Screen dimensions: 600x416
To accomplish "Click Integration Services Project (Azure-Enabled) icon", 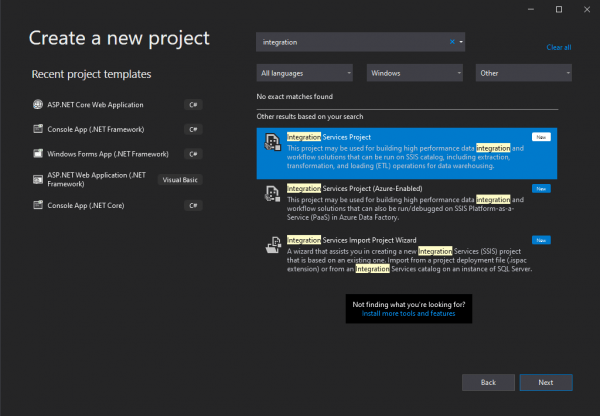I will (272, 195).
